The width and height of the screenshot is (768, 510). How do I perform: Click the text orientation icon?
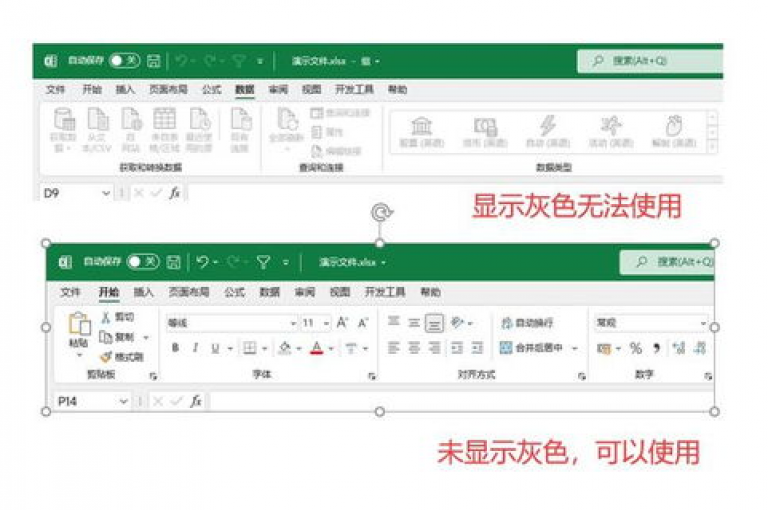click(x=457, y=322)
